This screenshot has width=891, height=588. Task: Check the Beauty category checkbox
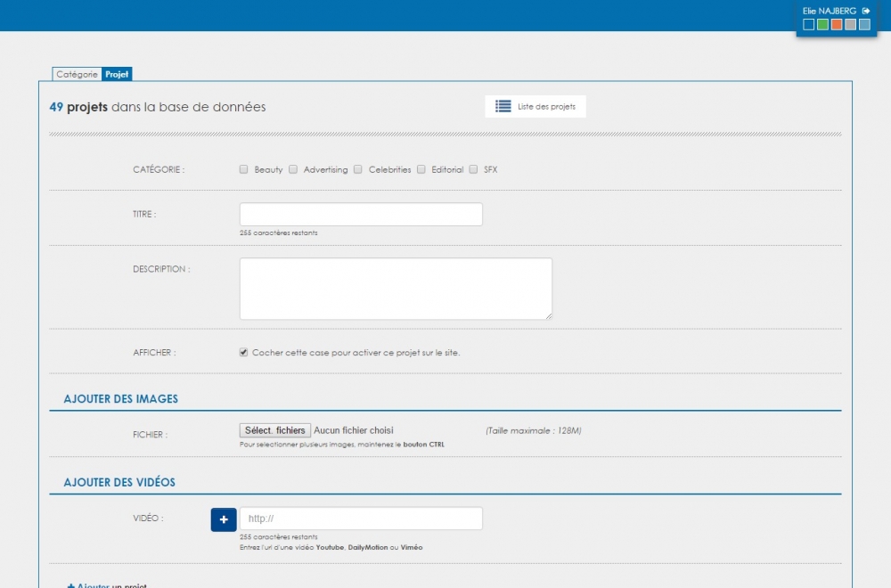[244, 169]
